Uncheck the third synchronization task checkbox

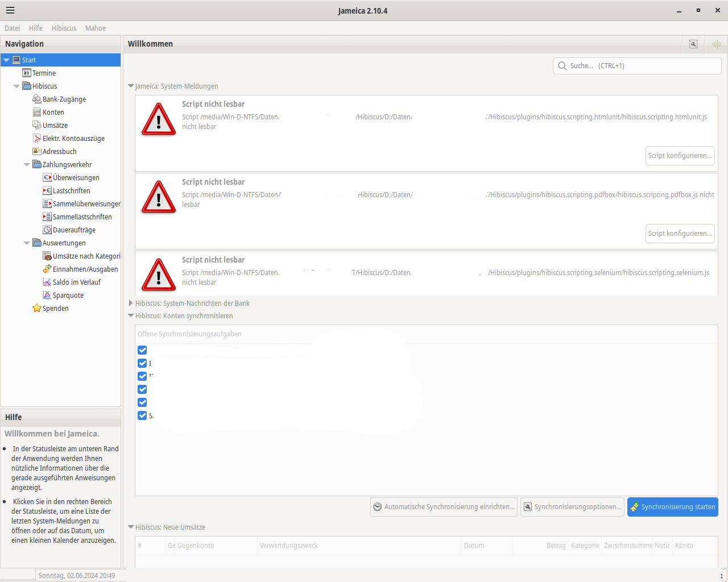pyautogui.click(x=142, y=376)
